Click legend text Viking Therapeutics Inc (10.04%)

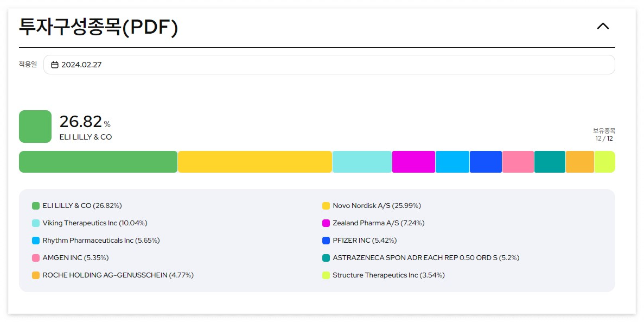(95, 223)
